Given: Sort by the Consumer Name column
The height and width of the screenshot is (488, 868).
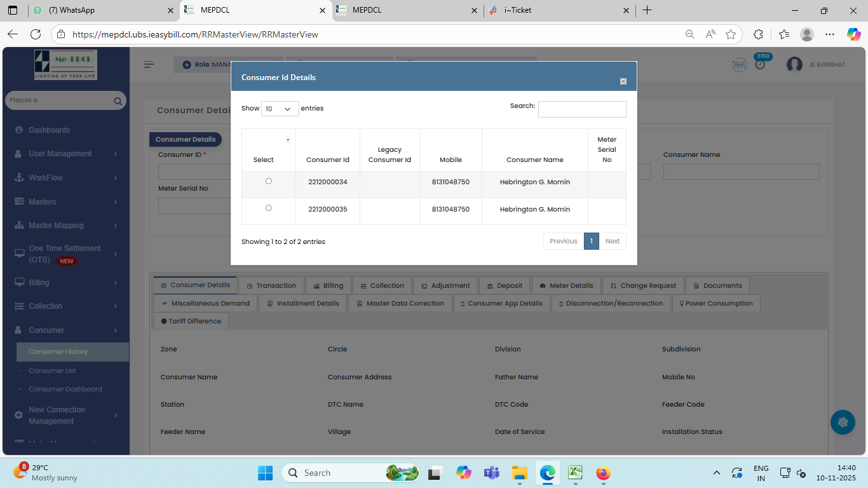Looking at the screenshot, I should 535,150.
